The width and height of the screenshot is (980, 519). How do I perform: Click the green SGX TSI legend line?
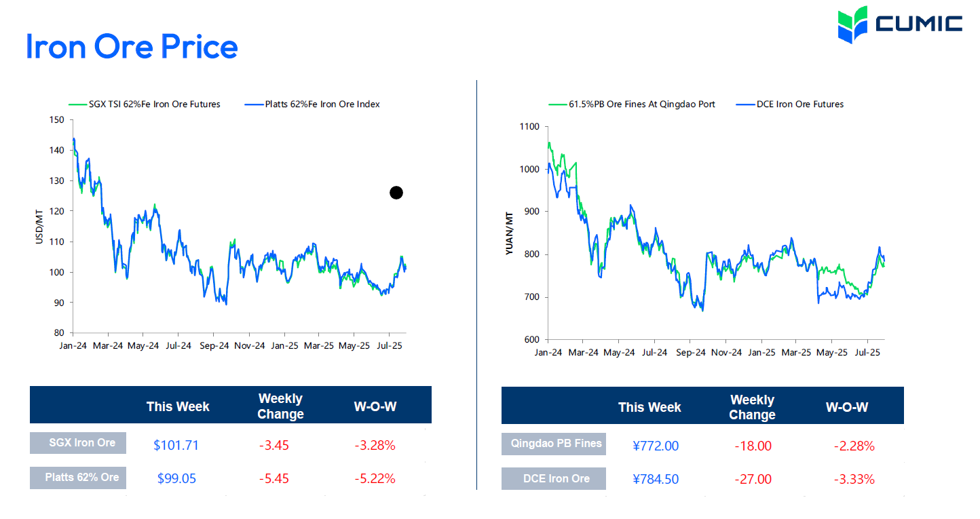pyautogui.click(x=77, y=104)
